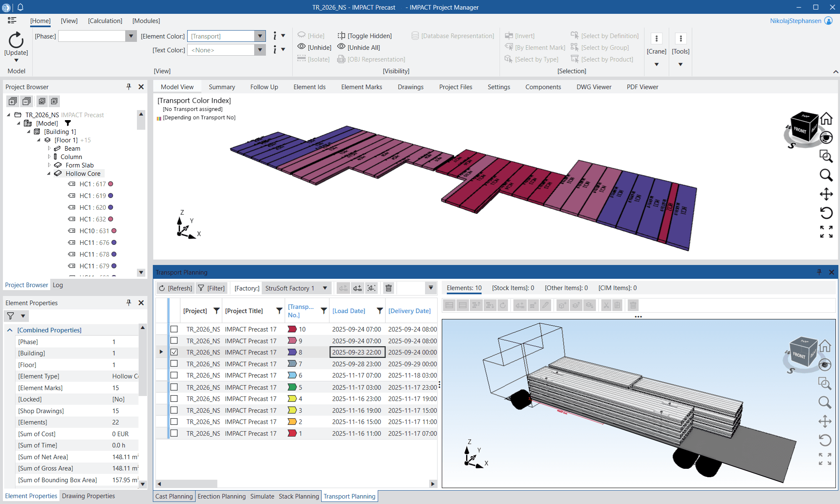
Task: Switch to the Drawings tab
Action: [x=410, y=87]
